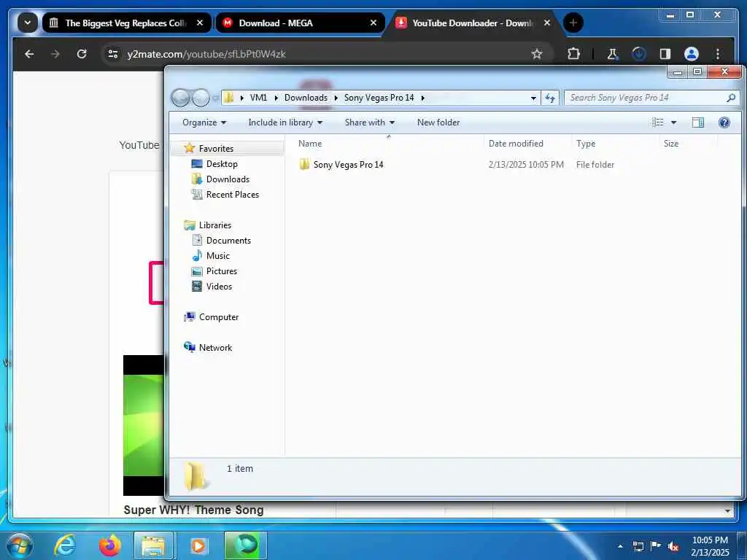The height and width of the screenshot is (560, 747).
Task: Select Favorites in navigation pane
Action: coord(216,149)
